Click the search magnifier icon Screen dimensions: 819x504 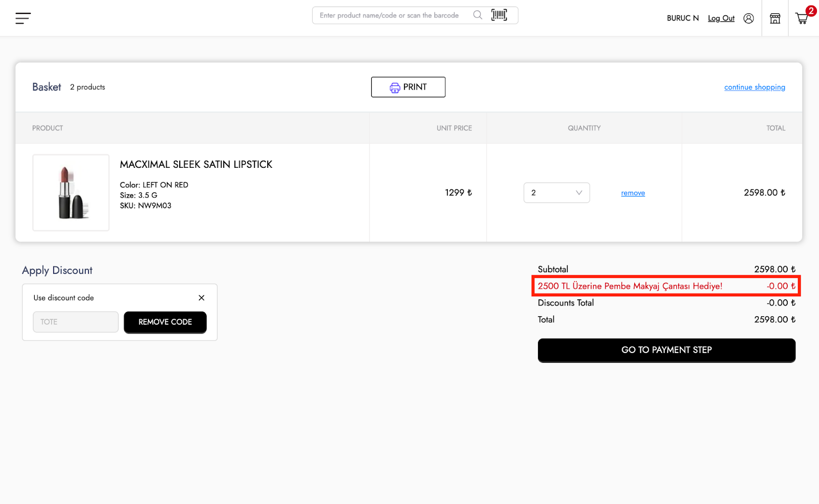click(x=478, y=15)
